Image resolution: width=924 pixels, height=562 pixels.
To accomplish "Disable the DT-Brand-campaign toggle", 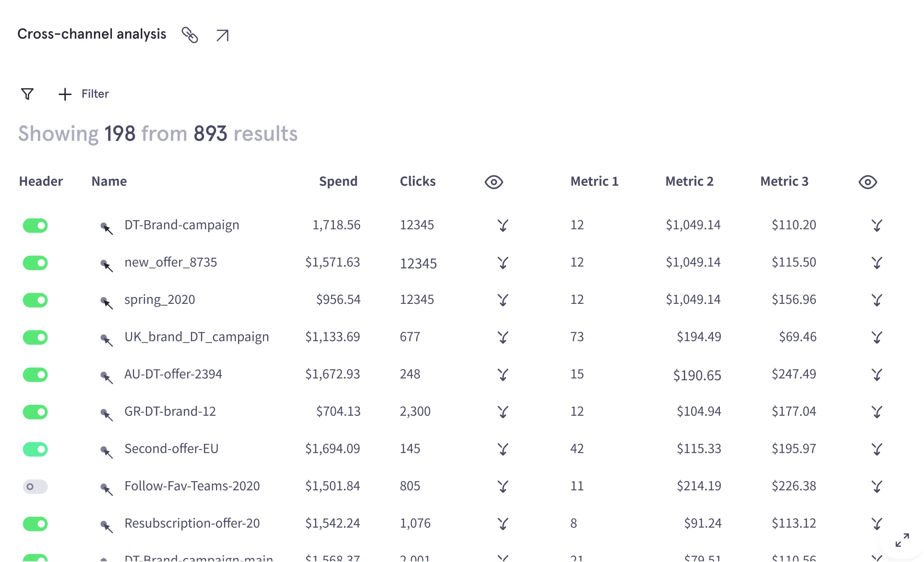I will click(x=35, y=225).
